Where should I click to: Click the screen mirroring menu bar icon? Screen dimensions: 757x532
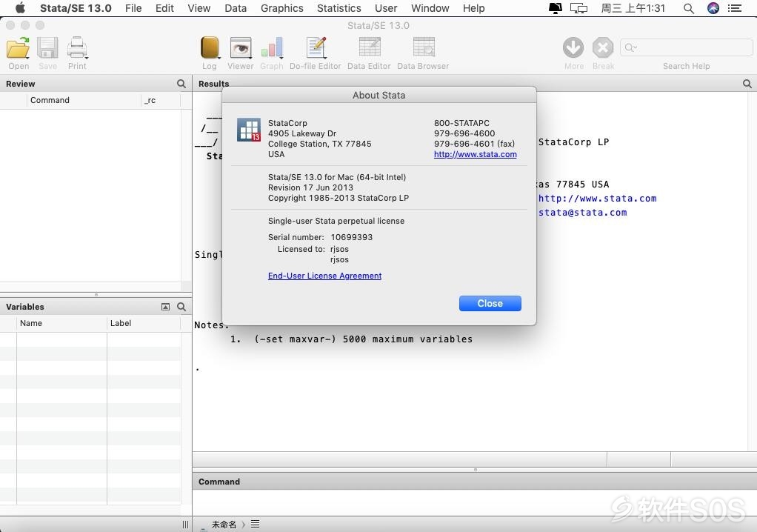[x=578, y=8]
